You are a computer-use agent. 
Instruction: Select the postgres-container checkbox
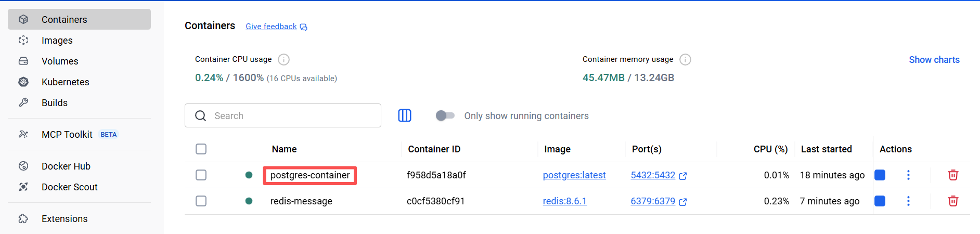[201, 175]
